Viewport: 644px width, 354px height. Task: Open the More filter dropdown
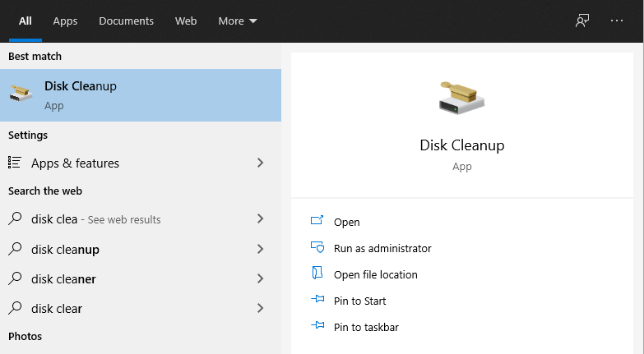pyautogui.click(x=238, y=21)
